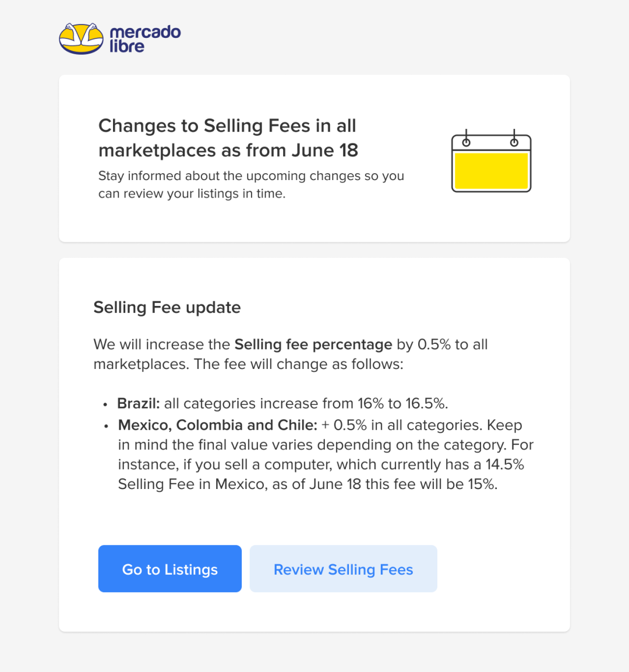
Task: Click the left ring on the calendar icon
Action: pyautogui.click(x=466, y=142)
